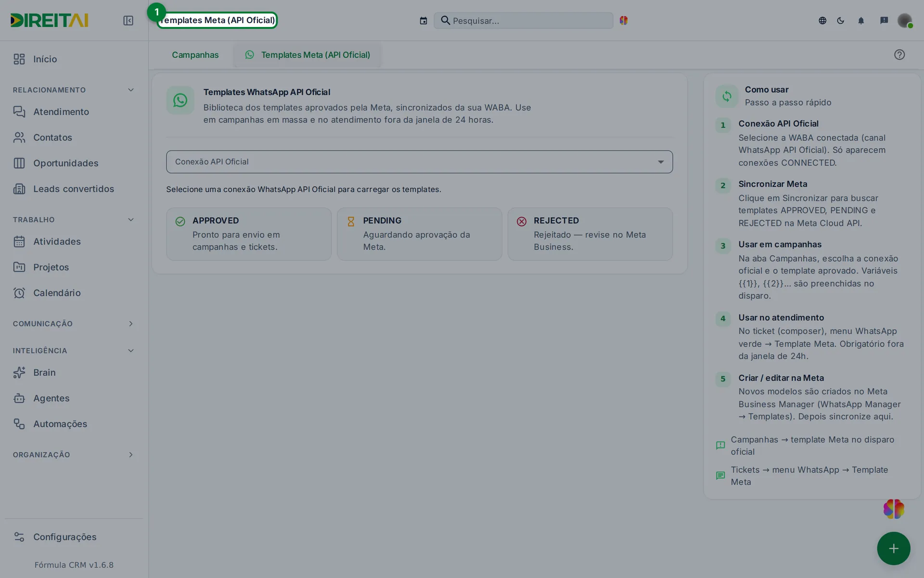The width and height of the screenshot is (924, 578).
Task: Click 'Fórmula CRM v1.6.8' version text
Action: (x=74, y=565)
